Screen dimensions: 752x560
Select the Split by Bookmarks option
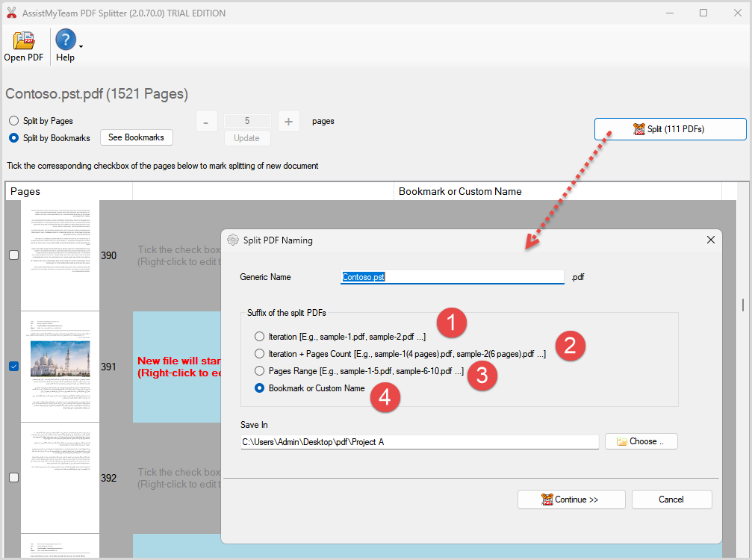(14, 138)
